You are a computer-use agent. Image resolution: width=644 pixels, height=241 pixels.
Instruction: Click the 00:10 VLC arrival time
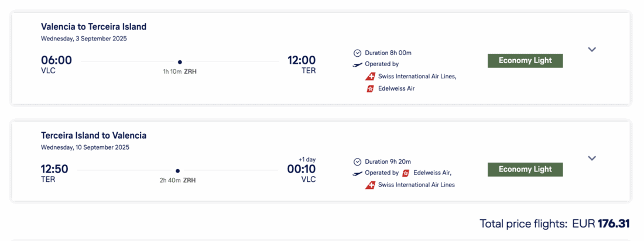coord(301,170)
